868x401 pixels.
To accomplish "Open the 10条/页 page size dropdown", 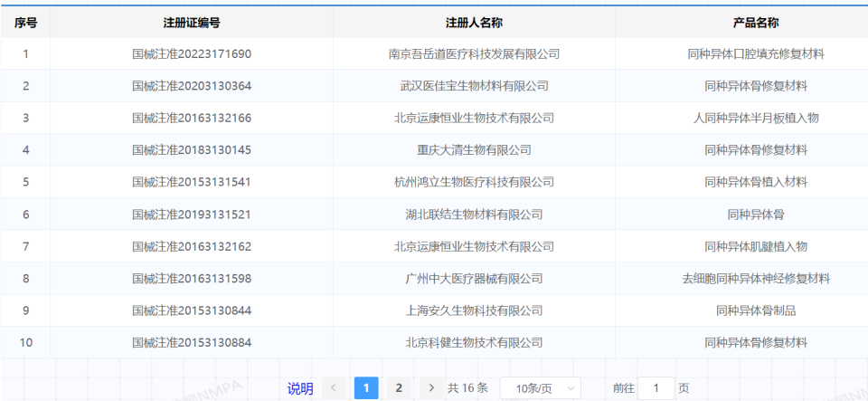I will pyautogui.click(x=541, y=388).
